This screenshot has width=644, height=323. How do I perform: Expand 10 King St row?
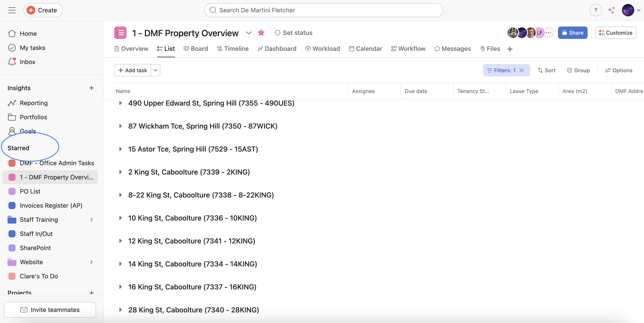pyautogui.click(x=120, y=218)
